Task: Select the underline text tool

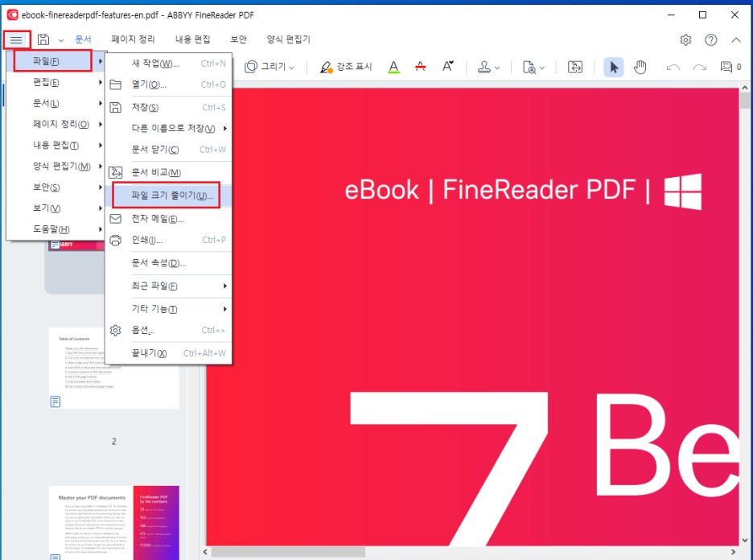Action: (393, 67)
